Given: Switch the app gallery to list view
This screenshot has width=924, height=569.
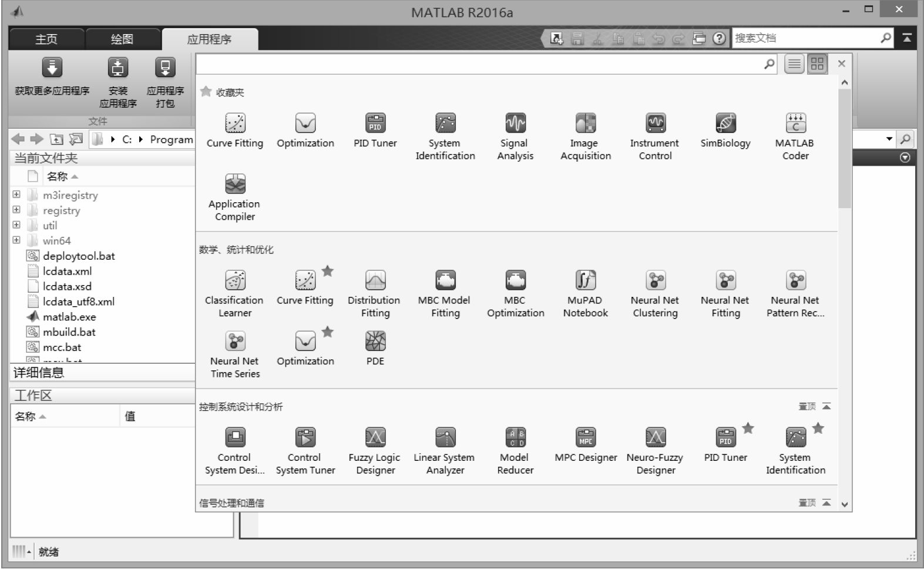Looking at the screenshot, I should [x=794, y=64].
